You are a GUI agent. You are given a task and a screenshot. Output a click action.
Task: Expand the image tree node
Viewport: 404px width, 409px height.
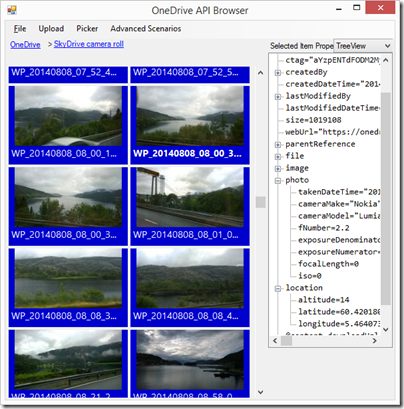(x=277, y=169)
